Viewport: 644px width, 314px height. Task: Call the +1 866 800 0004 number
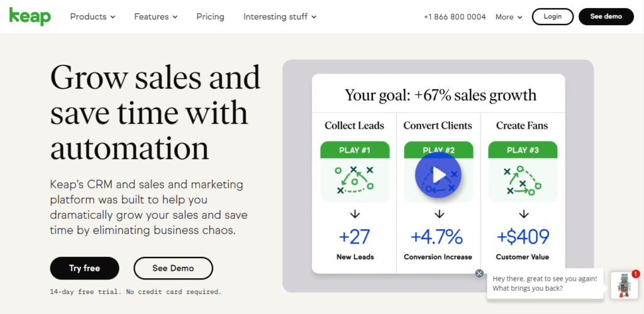[455, 17]
